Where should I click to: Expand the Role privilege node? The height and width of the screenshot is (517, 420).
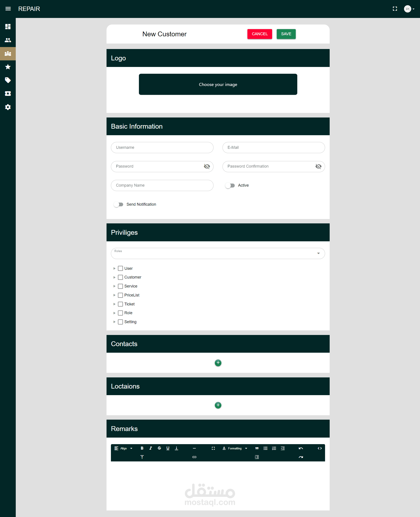[x=114, y=313]
